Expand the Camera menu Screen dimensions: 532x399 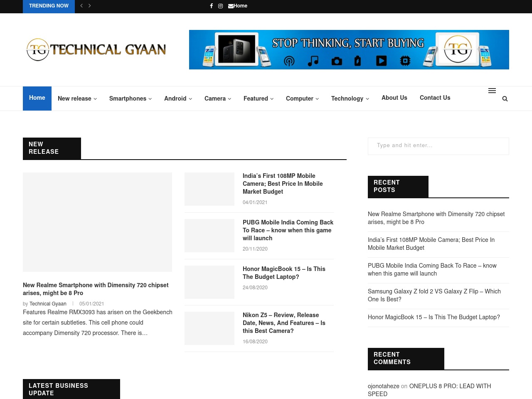[x=218, y=99]
